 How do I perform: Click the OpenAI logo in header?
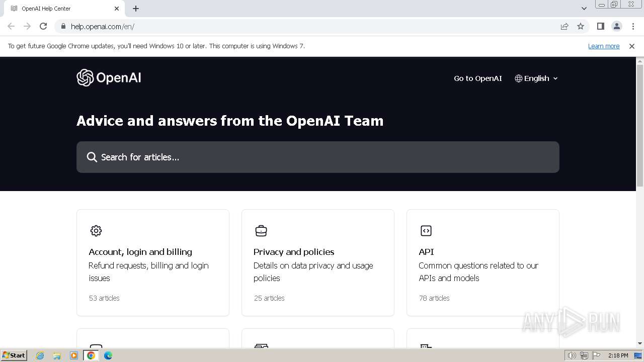109,78
